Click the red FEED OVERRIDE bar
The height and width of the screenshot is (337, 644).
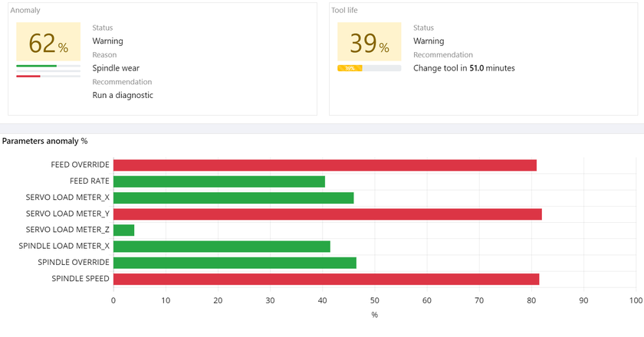(324, 165)
